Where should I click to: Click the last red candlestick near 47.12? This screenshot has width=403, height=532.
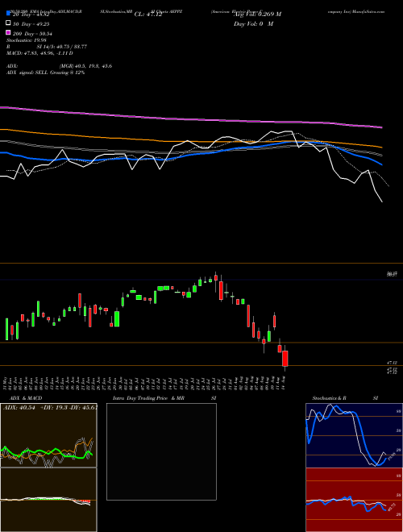pyautogui.click(x=285, y=358)
